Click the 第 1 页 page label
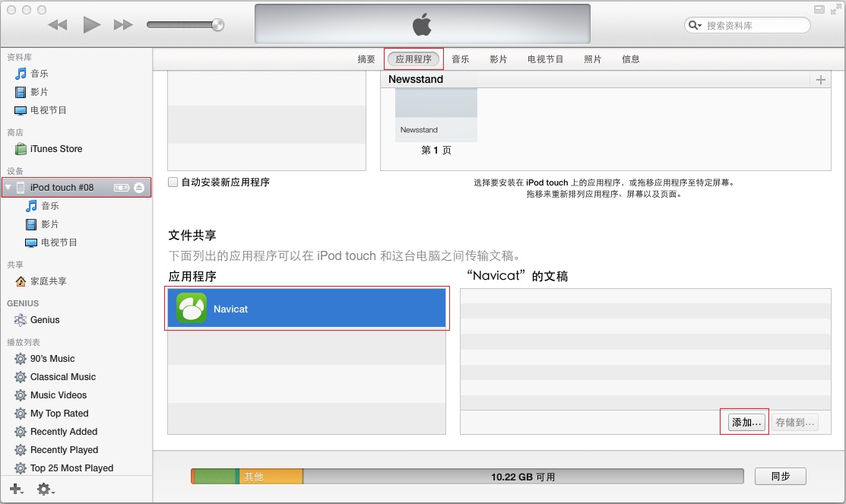 click(436, 150)
